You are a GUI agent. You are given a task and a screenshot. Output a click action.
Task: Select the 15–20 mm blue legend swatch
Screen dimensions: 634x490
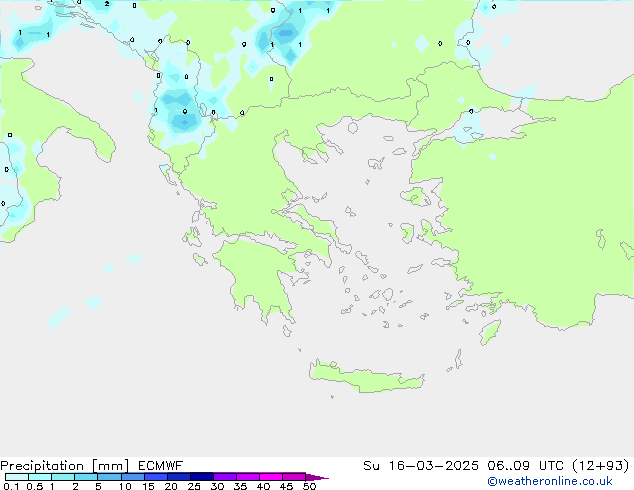pyautogui.click(x=156, y=477)
